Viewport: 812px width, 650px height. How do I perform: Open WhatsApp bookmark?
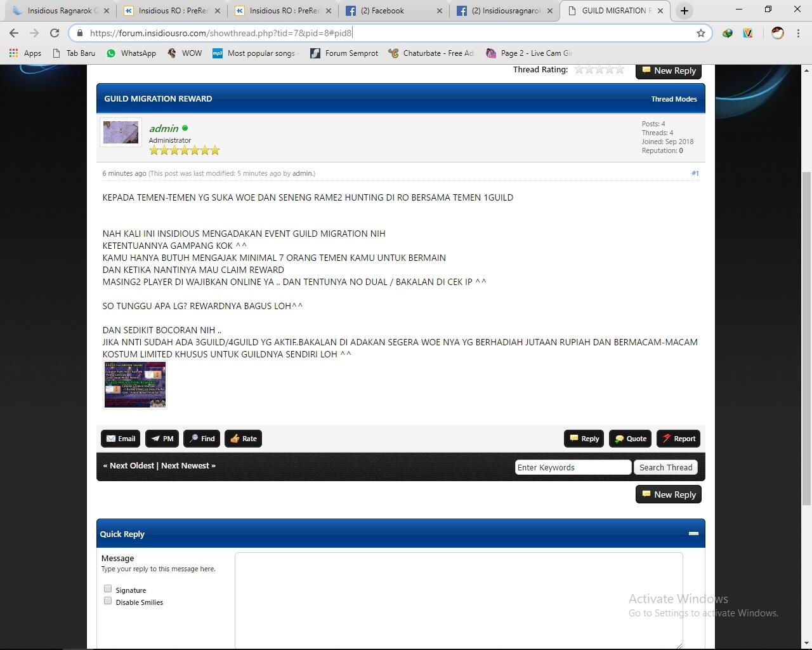coord(131,53)
